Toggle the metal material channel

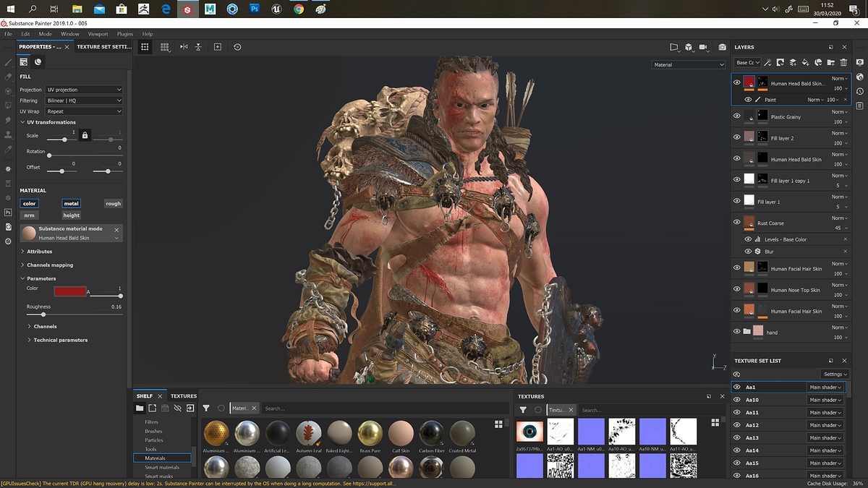tap(72, 204)
